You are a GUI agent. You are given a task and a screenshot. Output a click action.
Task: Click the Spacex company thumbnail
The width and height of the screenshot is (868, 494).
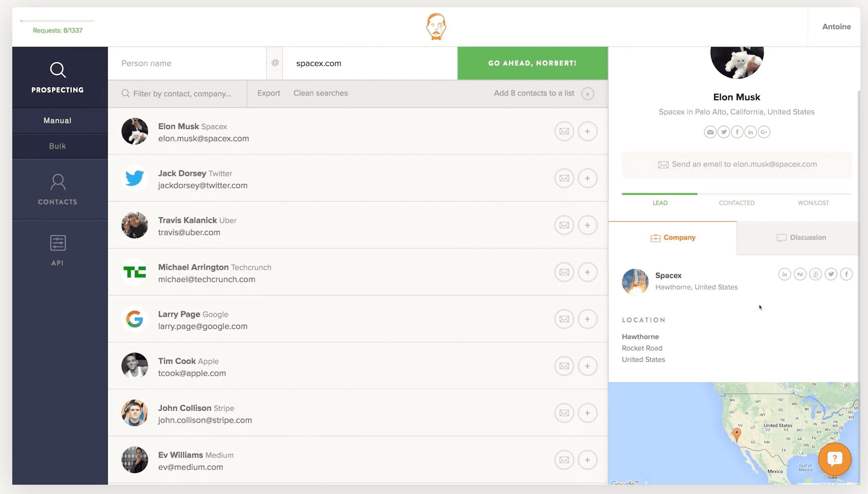tap(635, 282)
